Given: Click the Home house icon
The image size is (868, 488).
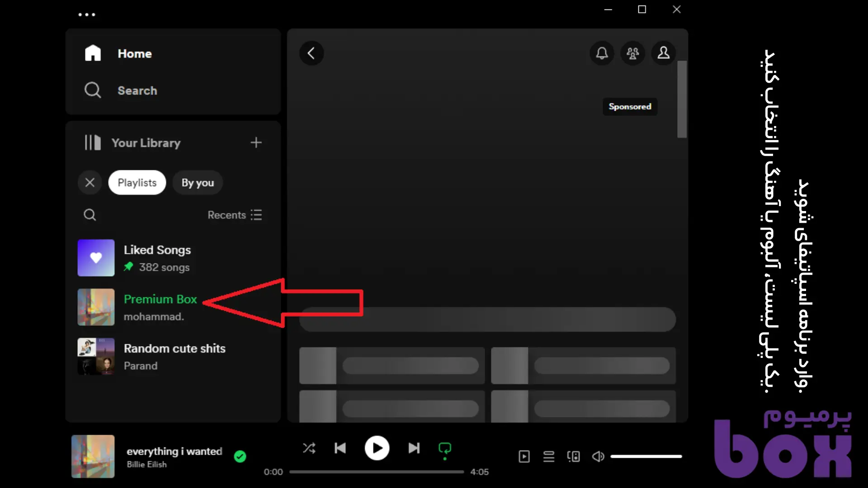Looking at the screenshot, I should pyautogui.click(x=93, y=53).
